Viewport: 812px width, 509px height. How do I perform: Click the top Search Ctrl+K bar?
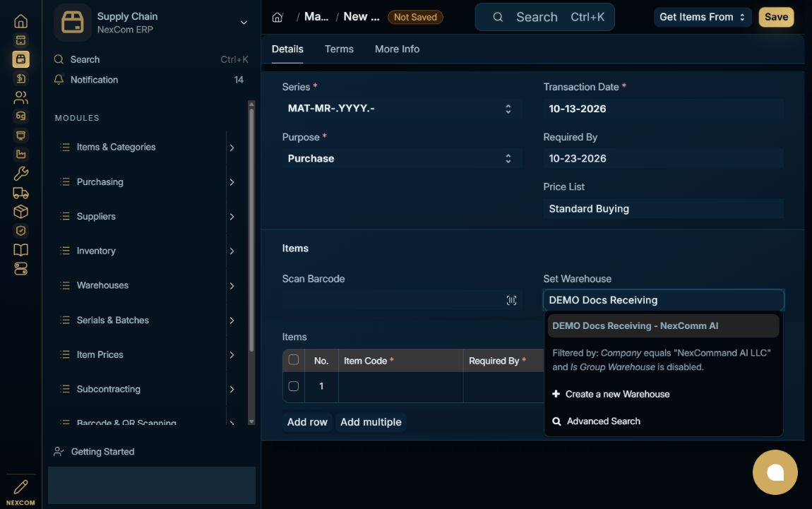click(544, 17)
